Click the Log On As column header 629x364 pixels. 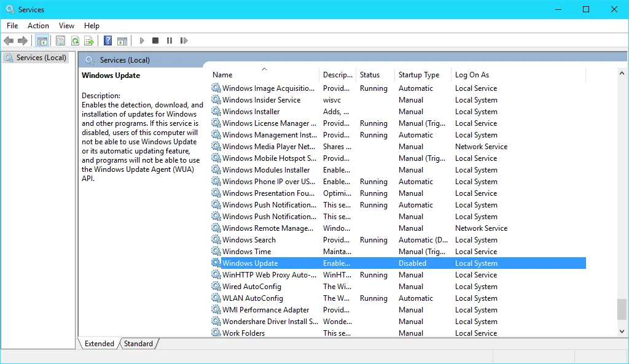[x=472, y=75]
